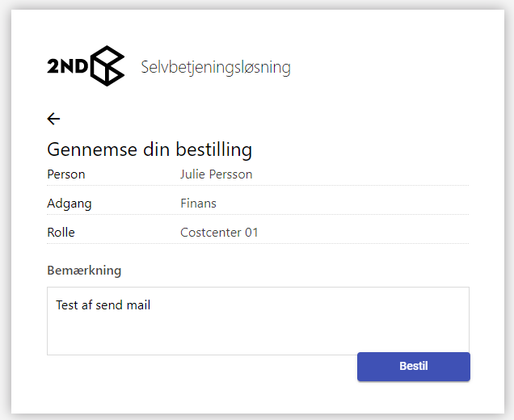Click the dotted divider below Person row
Viewport: 514px width, 420px height.
[x=258, y=186]
